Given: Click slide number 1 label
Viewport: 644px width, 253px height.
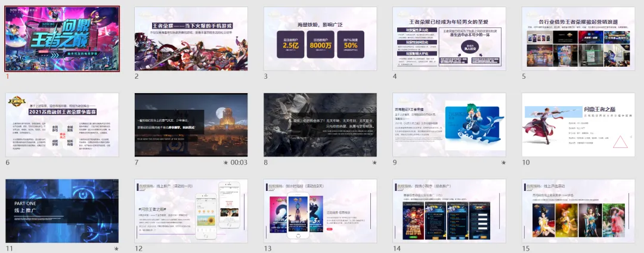Looking at the screenshot, I should coord(7,76).
